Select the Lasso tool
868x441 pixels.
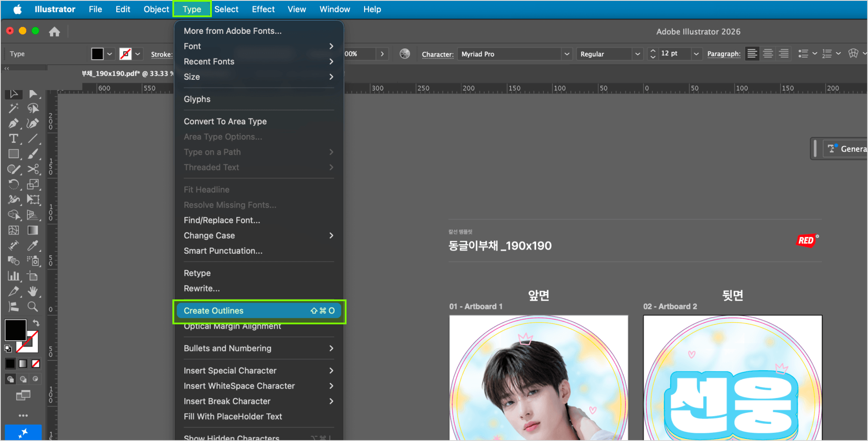(33, 108)
